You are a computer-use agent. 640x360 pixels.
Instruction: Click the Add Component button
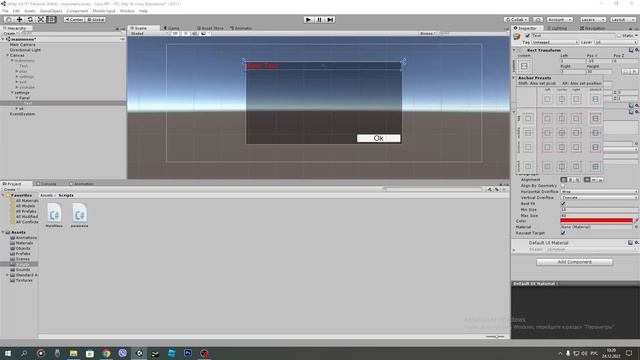coord(574,262)
